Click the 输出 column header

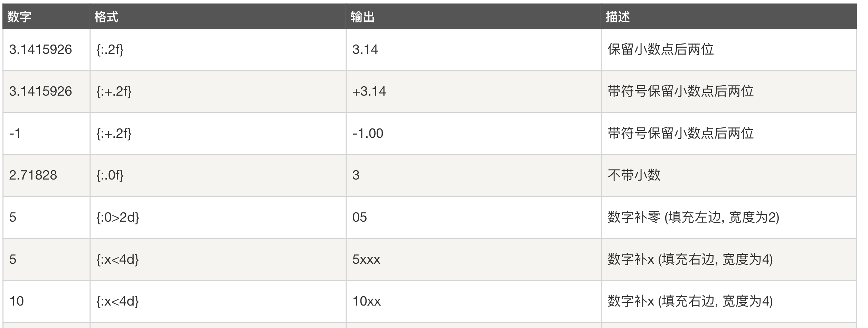[362, 17]
